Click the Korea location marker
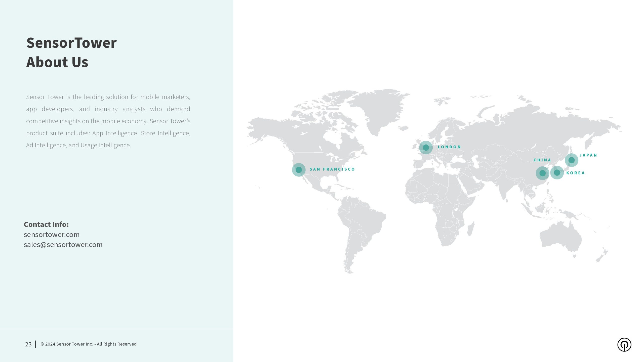Viewport: 644px width, 362px height. (557, 173)
